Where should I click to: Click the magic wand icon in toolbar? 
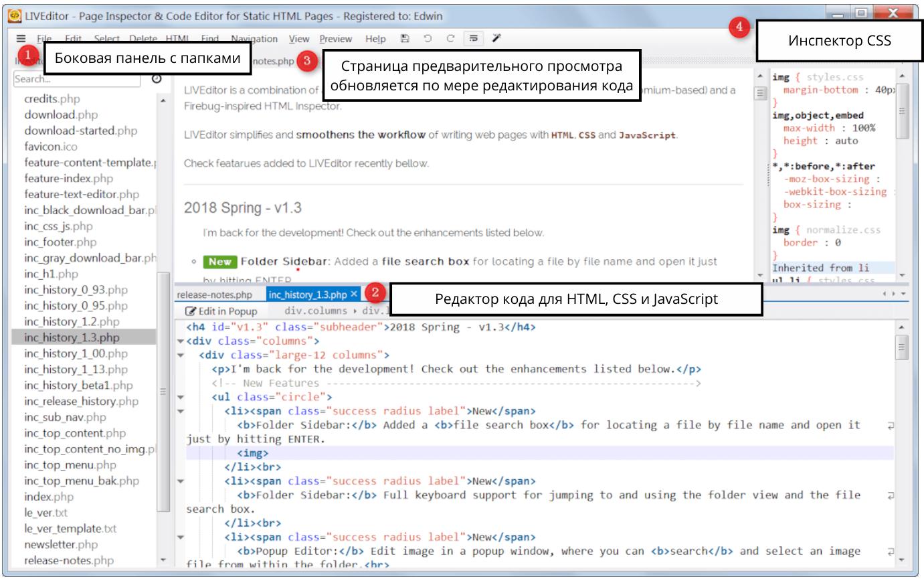pyautogui.click(x=497, y=39)
